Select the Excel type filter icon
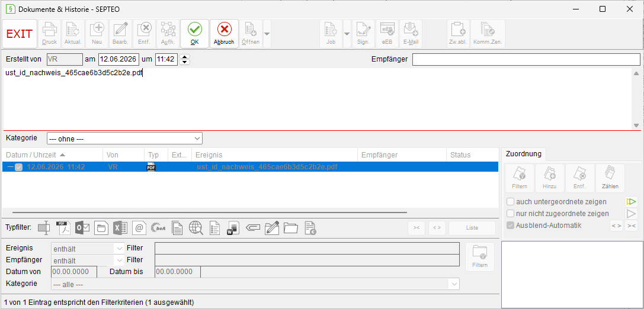The width and height of the screenshot is (644, 309). pyautogui.click(x=120, y=228)
